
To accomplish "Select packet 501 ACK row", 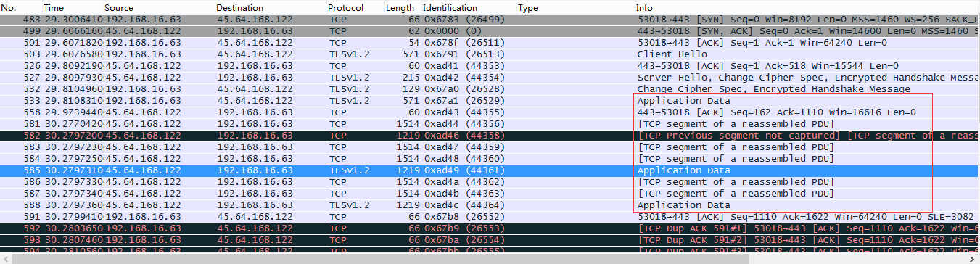I will point(490,43).
